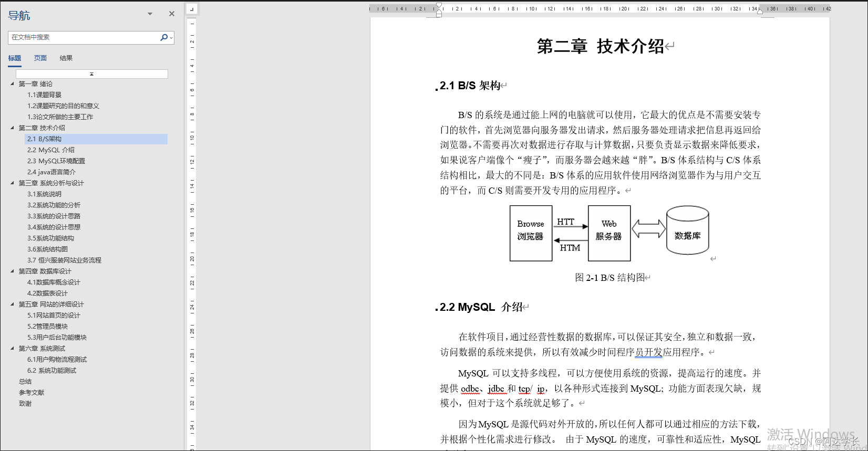Image resolution: width=868 pixels, height=451 pixels.
Task: Go to heading 3.6系统结构图
Action: pos(48,249)
